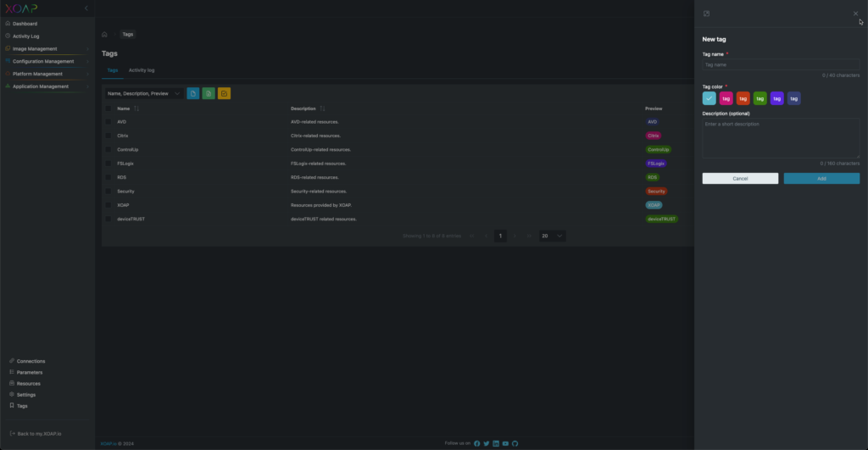The width and height of the screenshot is (868, 450).
Task: Click the Tags breadcrumb
Action: [128, 34]
